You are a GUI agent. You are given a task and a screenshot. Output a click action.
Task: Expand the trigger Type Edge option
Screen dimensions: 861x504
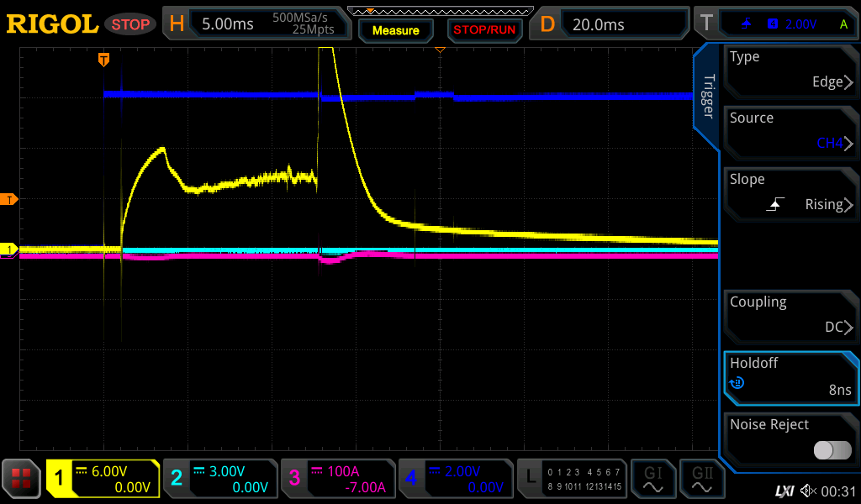(791, 71)
